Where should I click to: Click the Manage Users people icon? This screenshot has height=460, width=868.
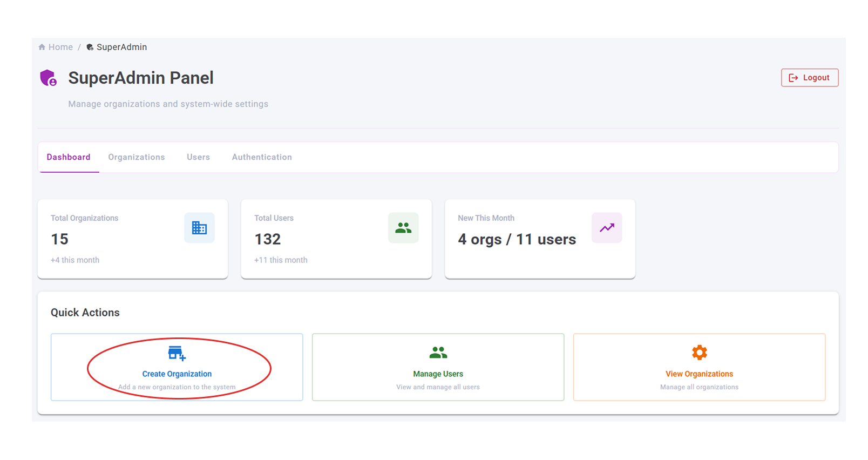(438, 353)
